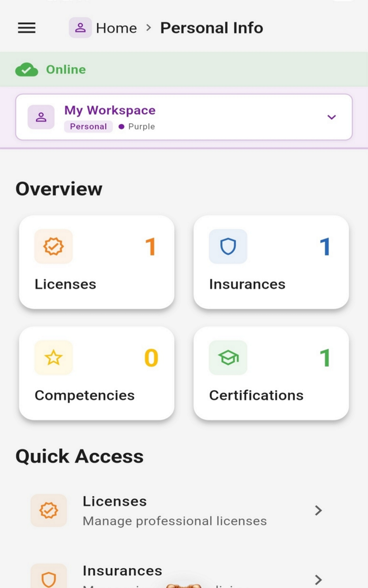Expand the My Workspace dropdown chevron
368x588 pixels.
pyautogui.click(x=332, y=117)
